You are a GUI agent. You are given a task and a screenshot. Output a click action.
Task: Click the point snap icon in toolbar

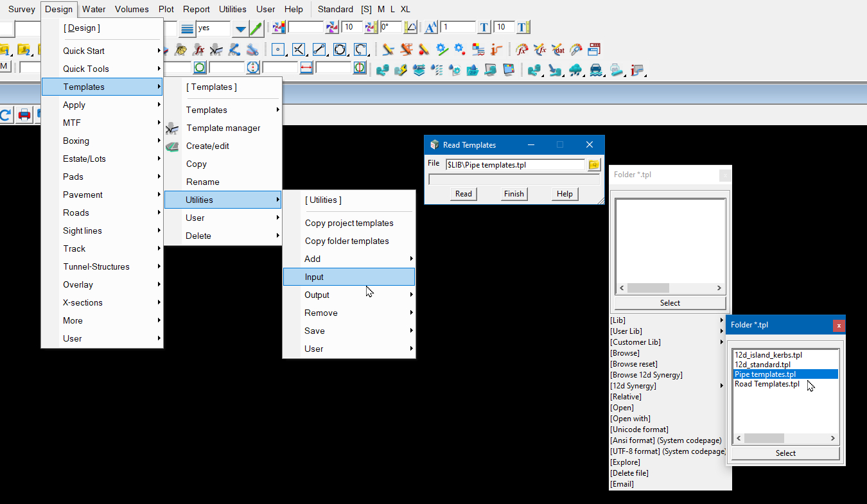tap(278, 49)
